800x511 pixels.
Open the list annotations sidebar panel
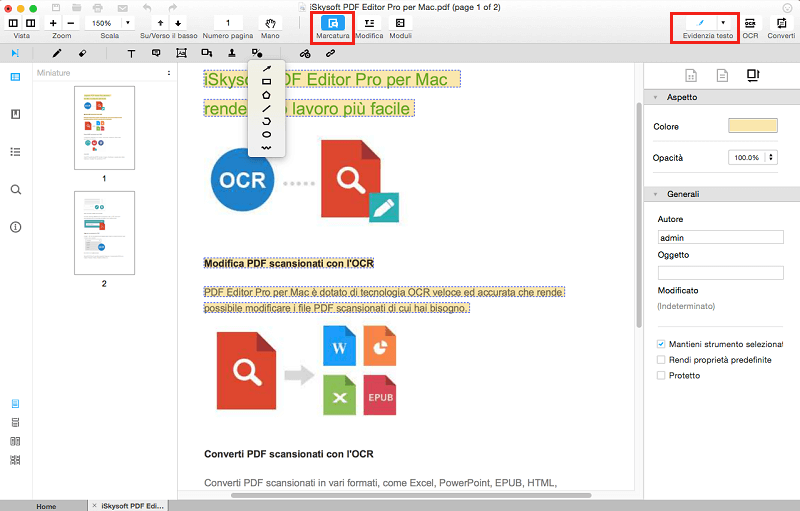[x=15, y=152]
